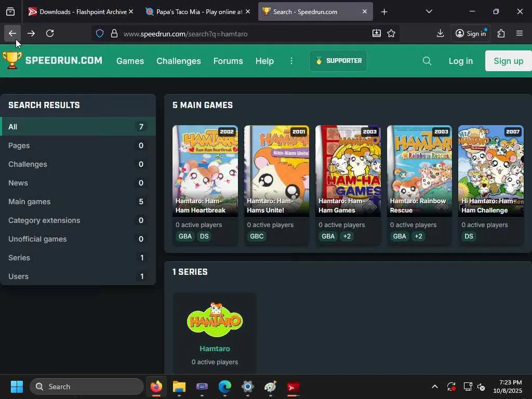The width and height of the screenshot is (532, 399).
Task: Close Papa's Taco Mia tab
Action: pos(248,11)
